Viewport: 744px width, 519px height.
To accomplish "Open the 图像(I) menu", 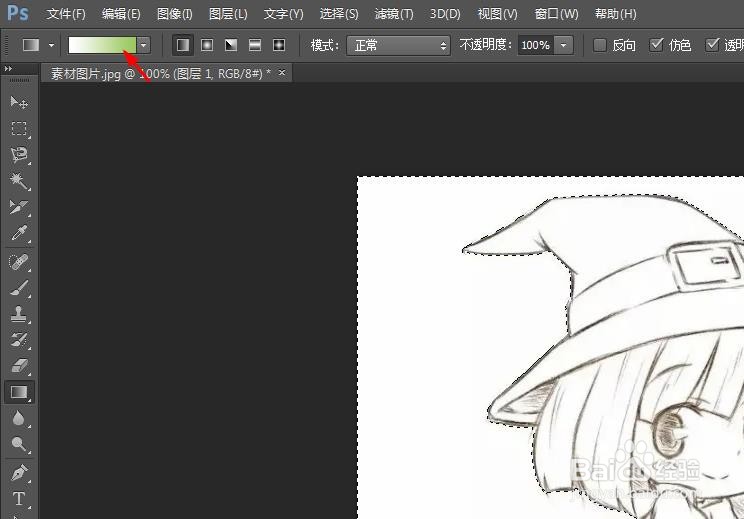I will (x=175, y=14).
